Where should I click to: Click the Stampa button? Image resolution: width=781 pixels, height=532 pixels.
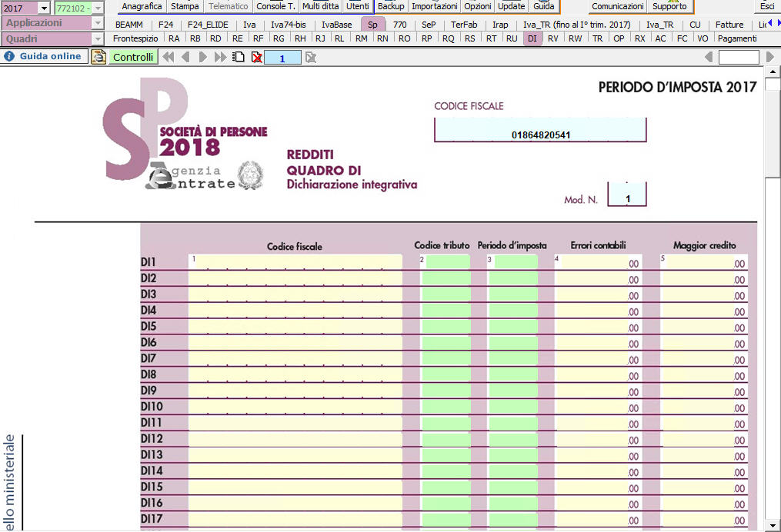click(x=185, y=6)
